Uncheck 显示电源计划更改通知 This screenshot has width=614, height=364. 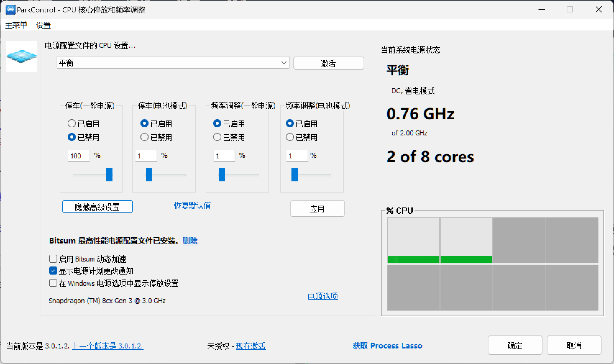53,271
